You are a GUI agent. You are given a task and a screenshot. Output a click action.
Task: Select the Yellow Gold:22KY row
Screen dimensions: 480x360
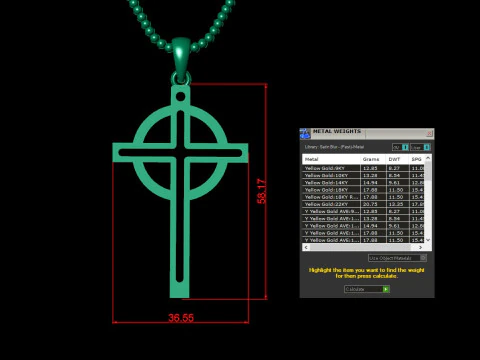click(x=363, y=204)
